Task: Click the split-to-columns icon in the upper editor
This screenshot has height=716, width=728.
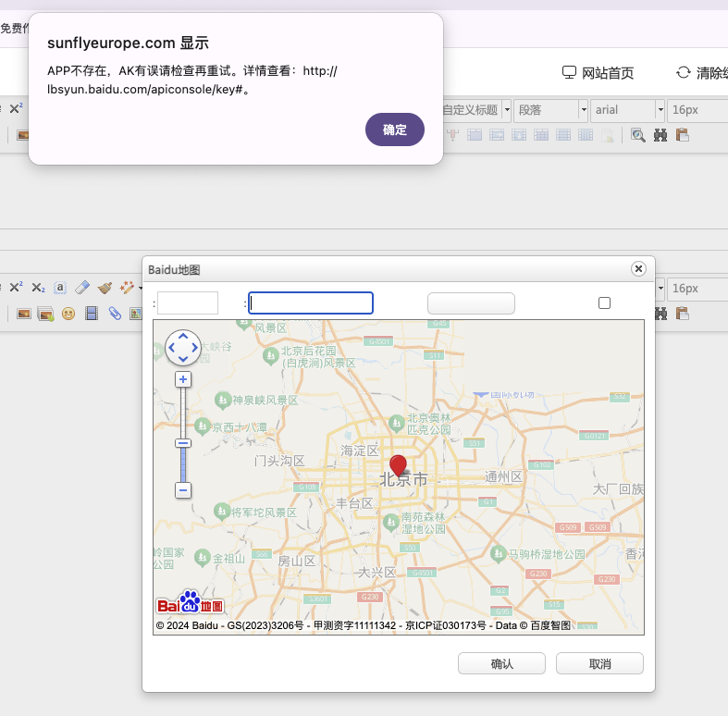Action: point(586,135)
